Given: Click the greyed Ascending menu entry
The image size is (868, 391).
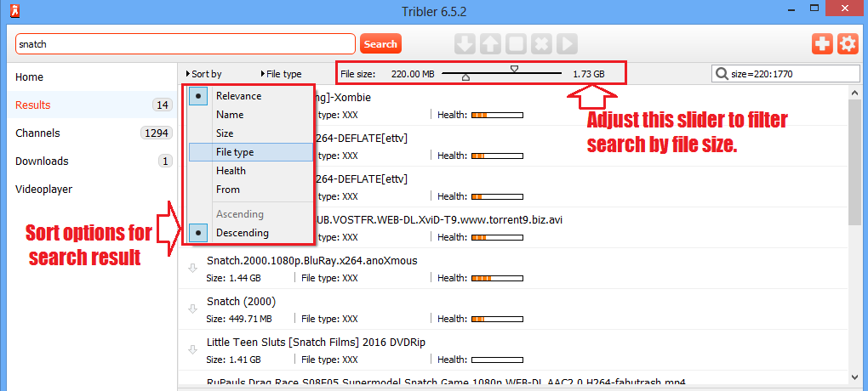Looking at the screenshot, I should click(x=240, y=214).
